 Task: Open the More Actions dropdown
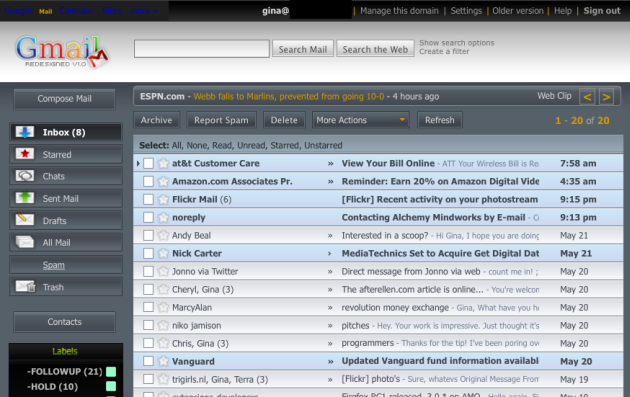click(x=360, y=120)
